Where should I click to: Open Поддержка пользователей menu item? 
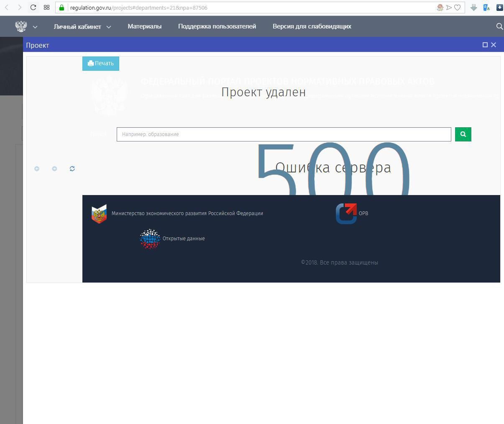[217, 26]
